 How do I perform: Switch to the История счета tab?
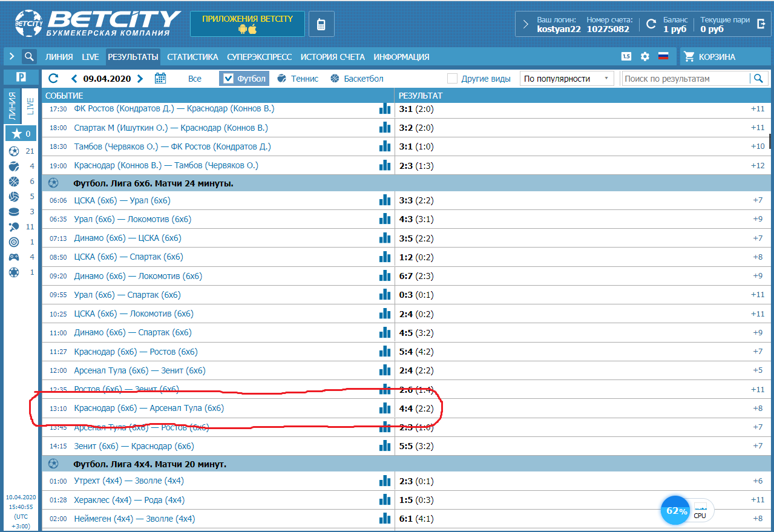click(x=332, y=57)
